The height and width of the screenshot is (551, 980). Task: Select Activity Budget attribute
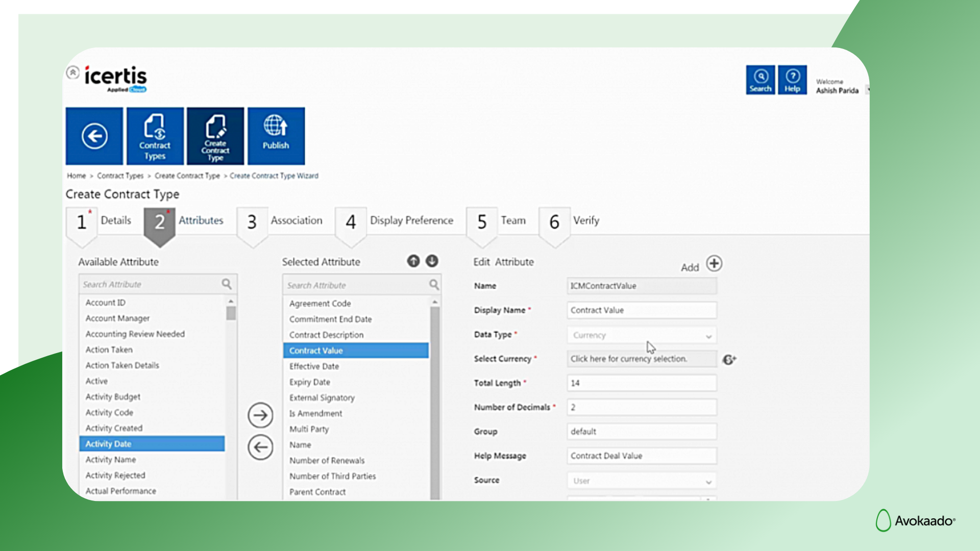(x=152, y=397)
